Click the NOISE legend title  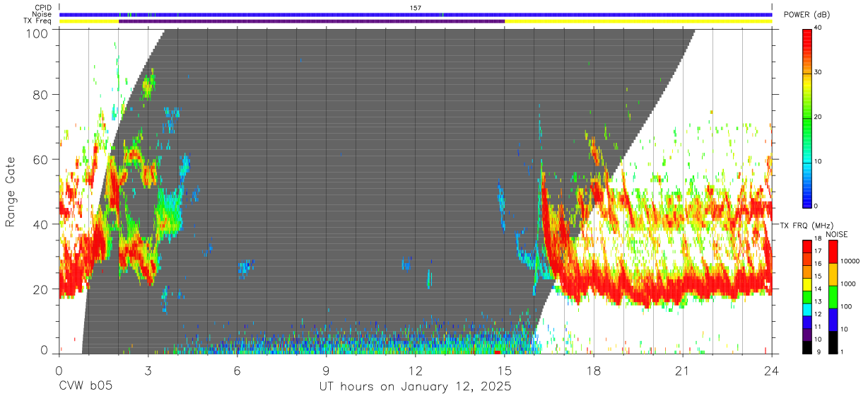[837, 234]
